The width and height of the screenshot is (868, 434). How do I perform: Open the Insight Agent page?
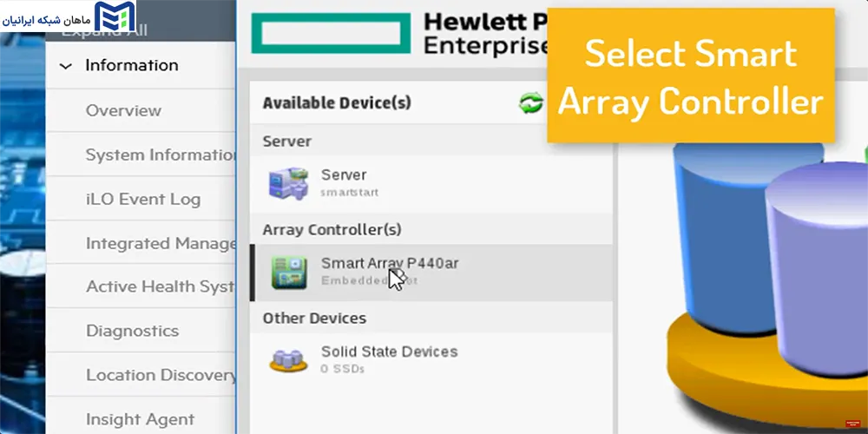(140, 419)
